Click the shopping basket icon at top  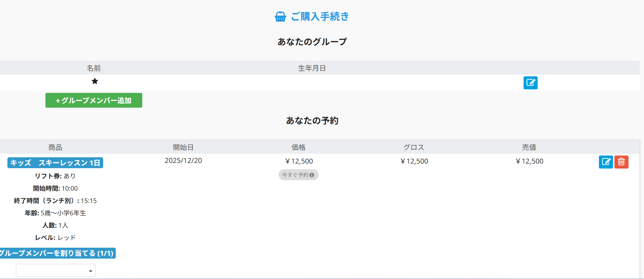coord(280,17)
